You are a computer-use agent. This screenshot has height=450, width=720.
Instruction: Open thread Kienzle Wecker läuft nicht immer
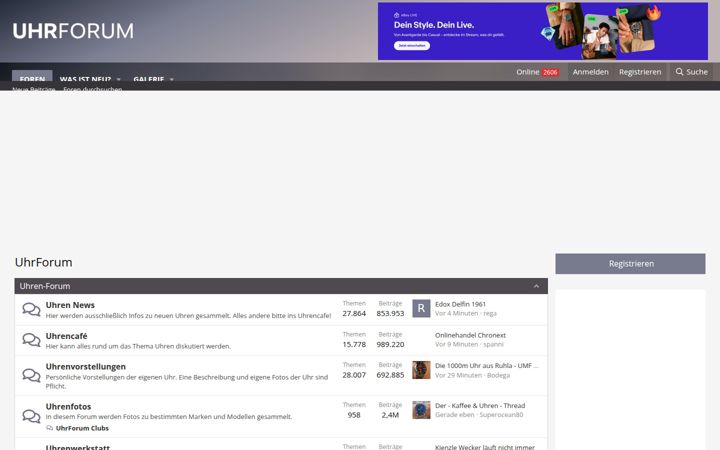(x=485, y=447)
